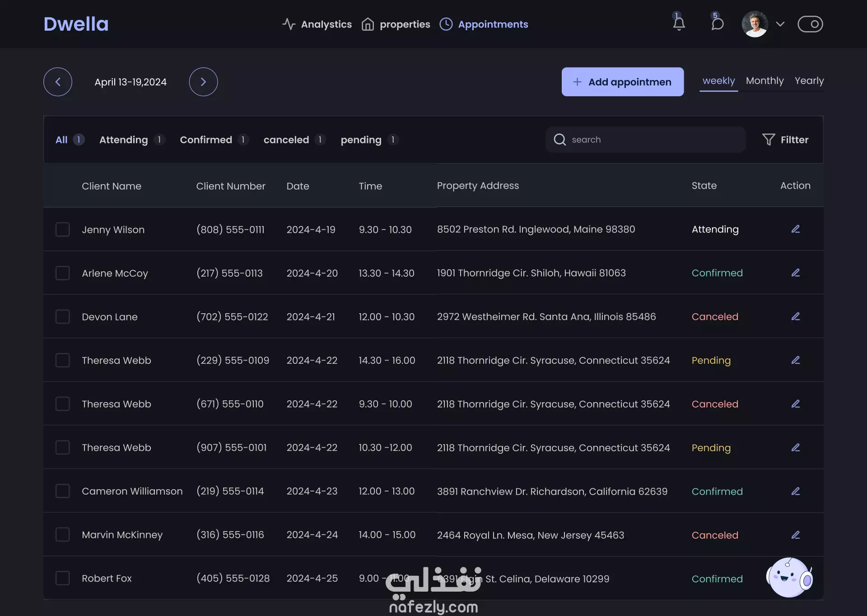Switch to the Monthly view tab

[x=764, y=81]
